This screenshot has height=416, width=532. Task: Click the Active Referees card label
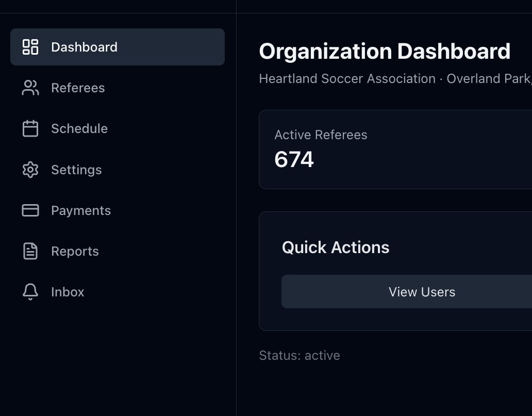[x=321, y=135]
